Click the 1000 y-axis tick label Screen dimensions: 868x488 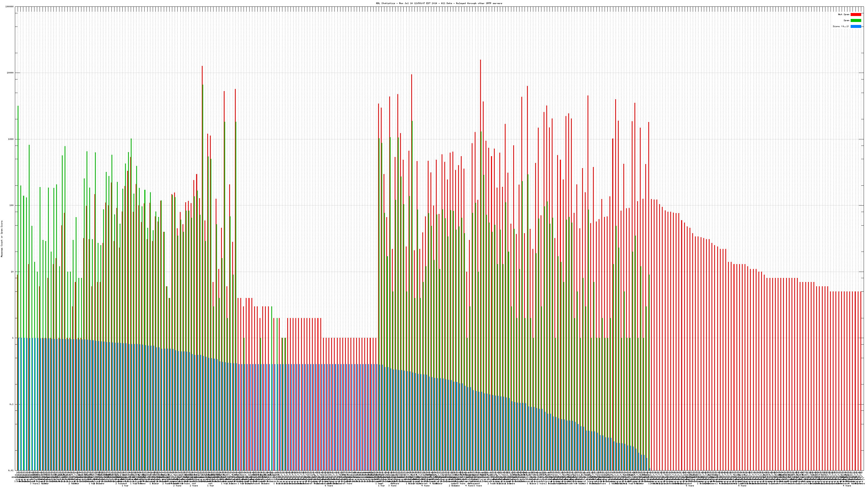(x=11, y=139)
